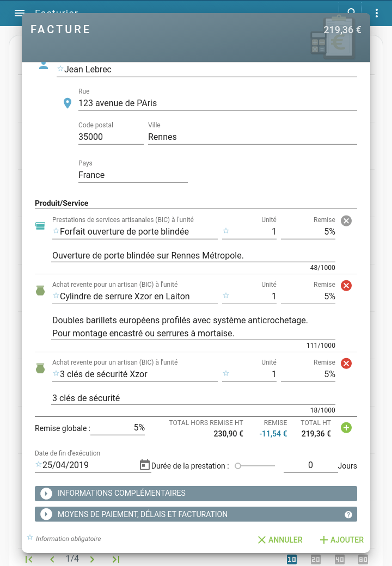Screen dimensions: 392x566
Task: Edit description 3 clés de sécurité
Action: (193, 398)
